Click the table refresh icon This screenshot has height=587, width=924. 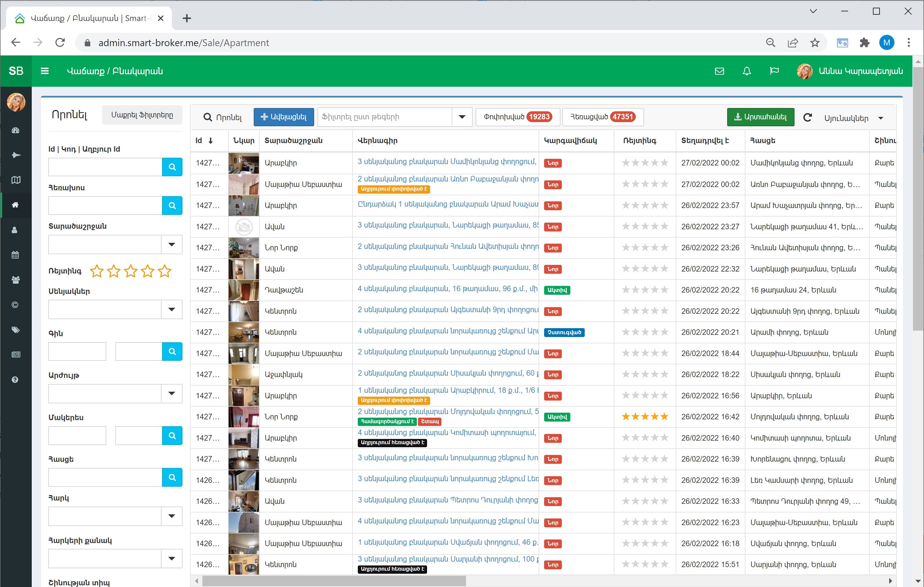tap(808, 117)
